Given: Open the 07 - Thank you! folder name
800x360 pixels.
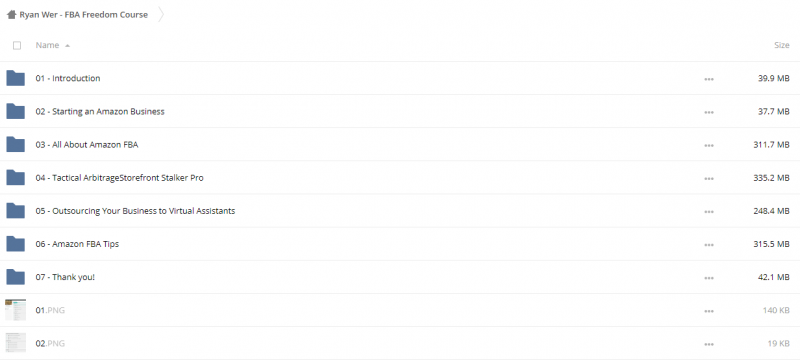Looking at the screenshot, I should pos(65,277).
